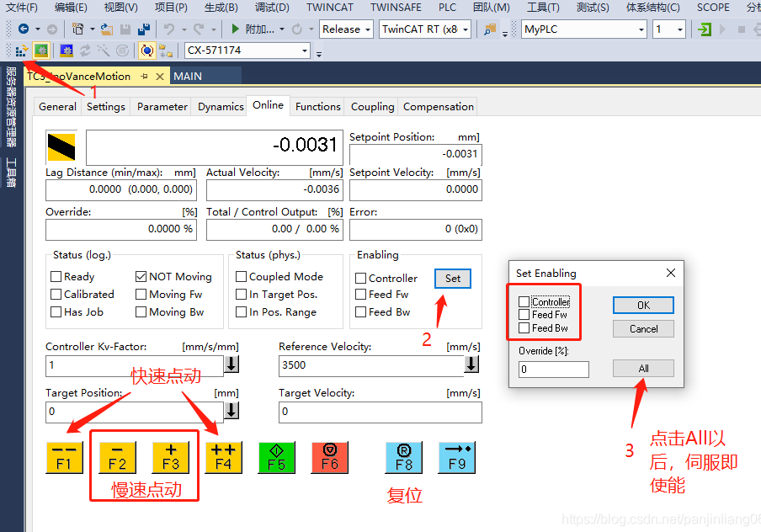Toggle the Ready status checkbox

[x=56, y=277]
